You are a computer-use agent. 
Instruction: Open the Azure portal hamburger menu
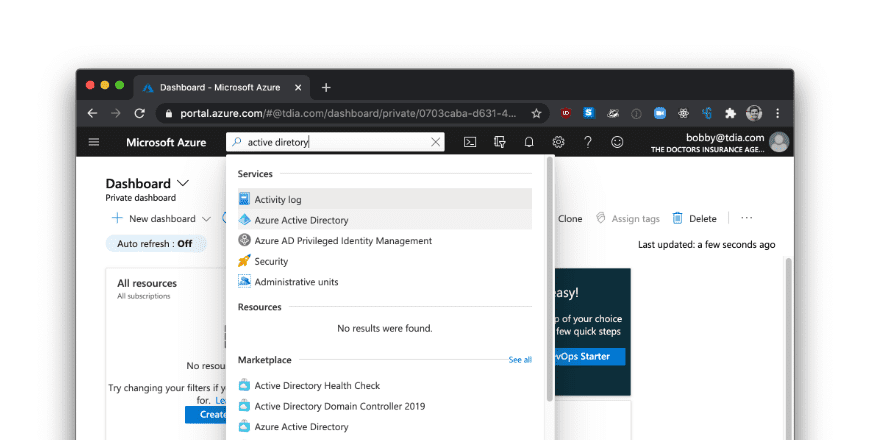point(94,142)
